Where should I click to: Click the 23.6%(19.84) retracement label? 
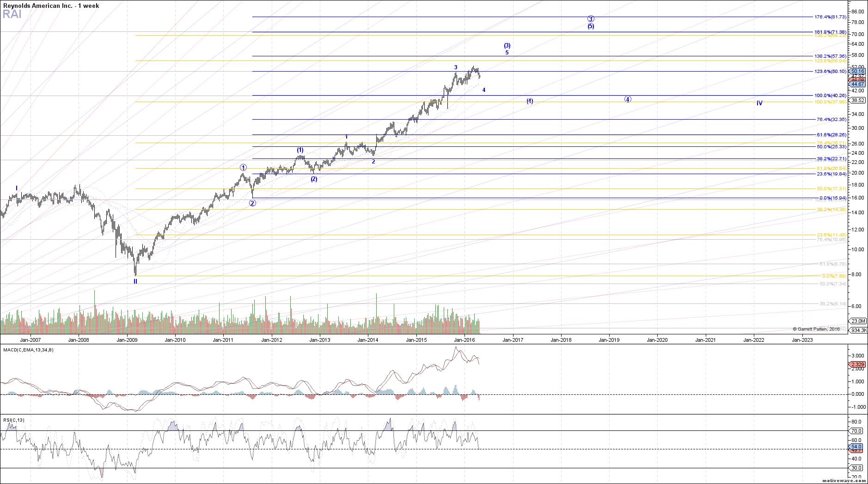pos(831,174)
